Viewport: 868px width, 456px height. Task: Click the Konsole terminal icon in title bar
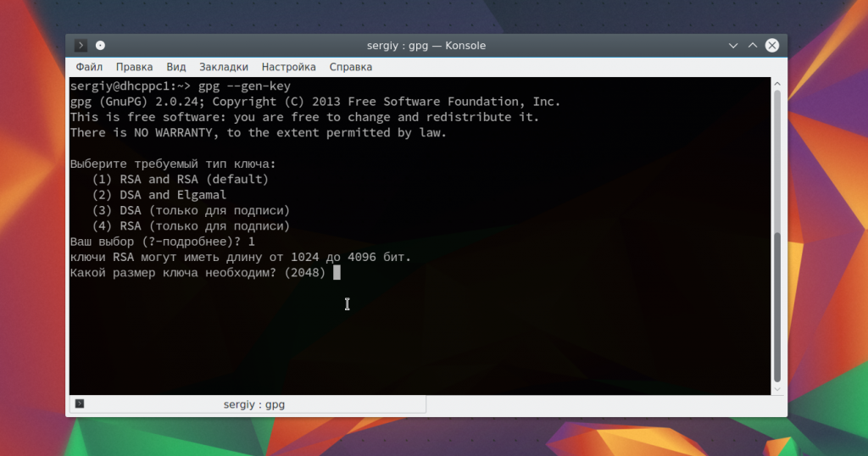coord(81,46)
